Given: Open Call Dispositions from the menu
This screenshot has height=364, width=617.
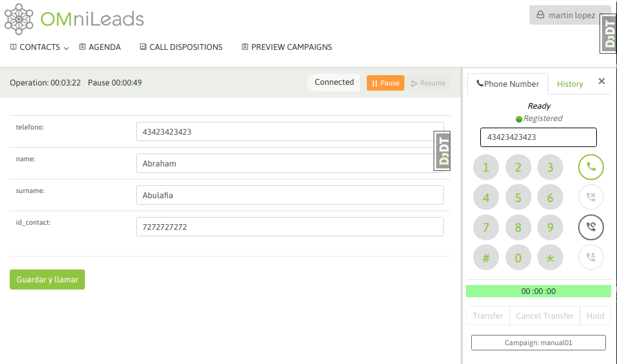Looking at the screenshot, I should (x=181, y=47).
